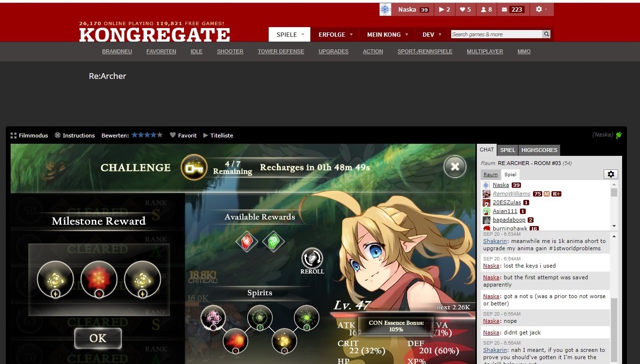This screenshot has height=364, width=640.
Task: Focus the Search games & more field
Action: [496, 34]
